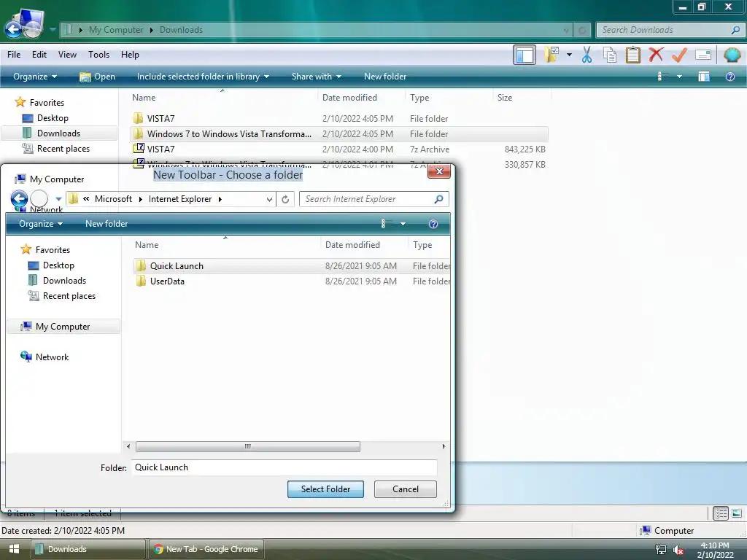Expand the Organize menu in the dialog
Image resolution: width=747 pixels, height=560 pixels.
[41, 224]
